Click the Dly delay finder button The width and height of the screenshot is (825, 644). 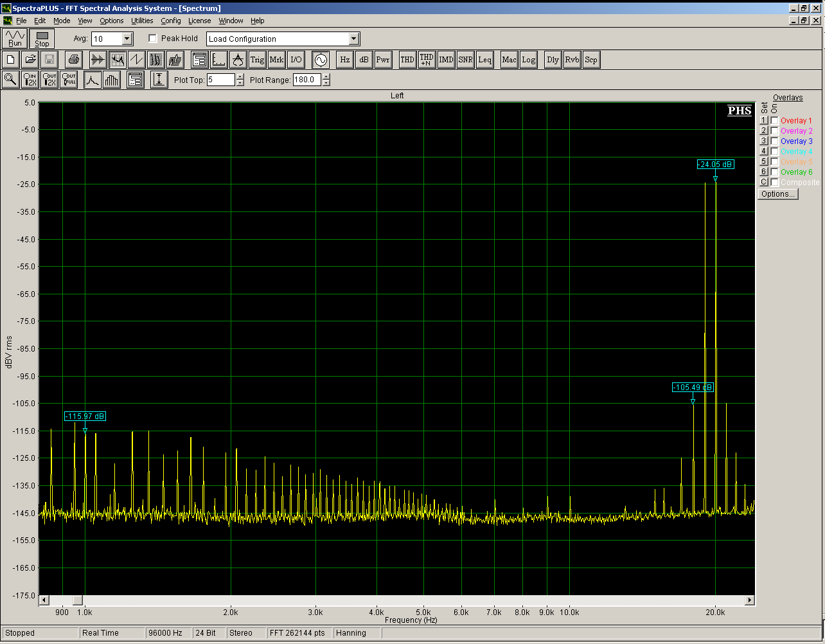tap(553, 60)
